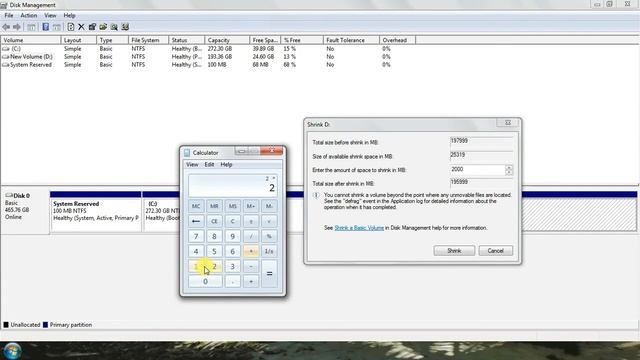This screenshot has width=640, height=360.
Task: Open the Calculator Edit menu
Action: coord(209,164)
